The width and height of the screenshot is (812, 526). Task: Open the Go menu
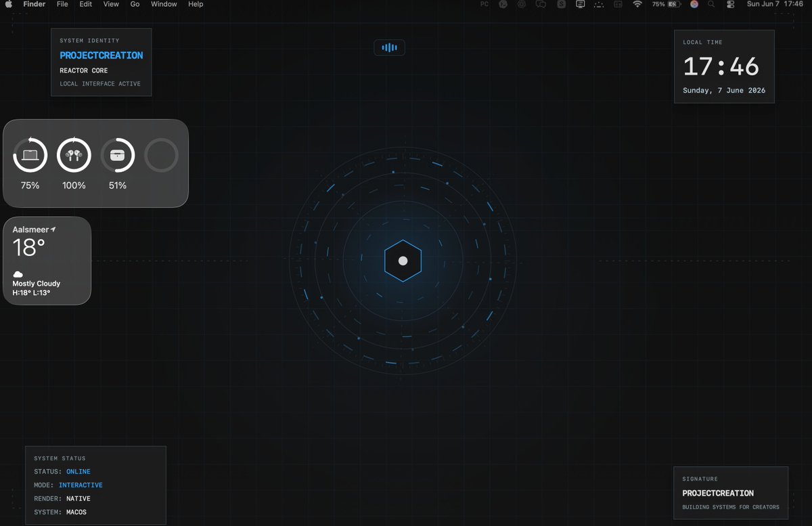pos(135,4)
